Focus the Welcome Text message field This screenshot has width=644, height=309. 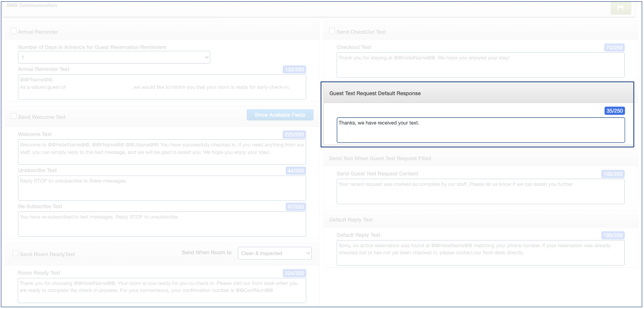[162, 152]
